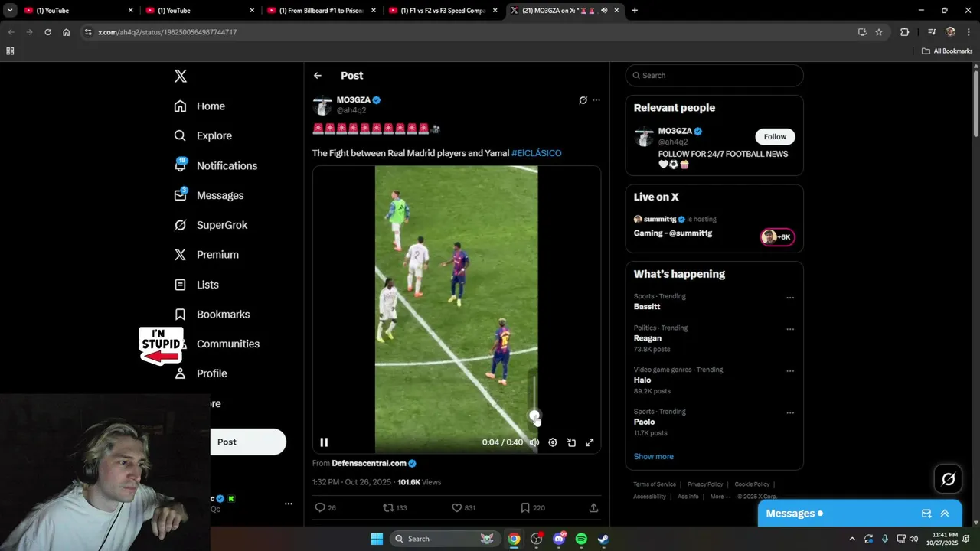The height and width of the screenshot is (551, 980).
Task: Reload the current page
Action: tap(47, 32)
